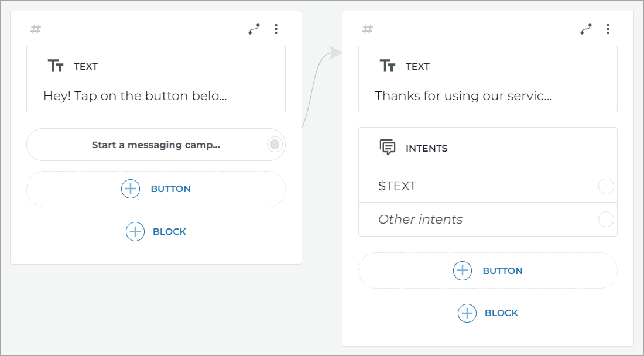Click the connector circle for $TEXT intent
The width and height of the screenshot is (644, 356).
pyautogui.click(x=606, y=187)
